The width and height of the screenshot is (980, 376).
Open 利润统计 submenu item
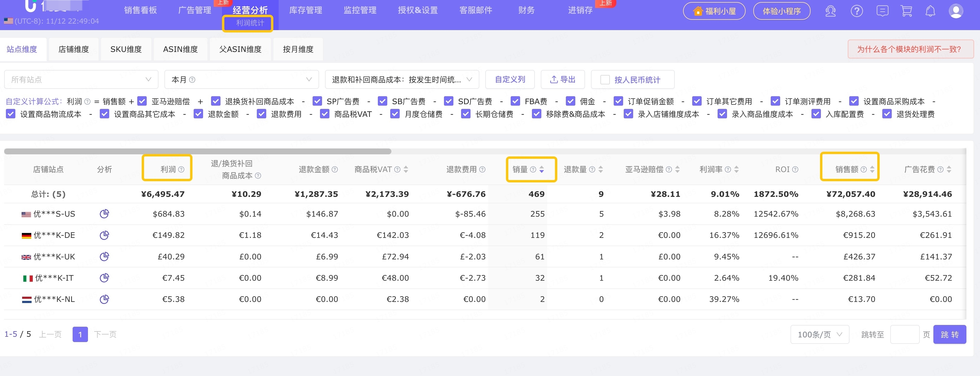[x=250, y=23]
